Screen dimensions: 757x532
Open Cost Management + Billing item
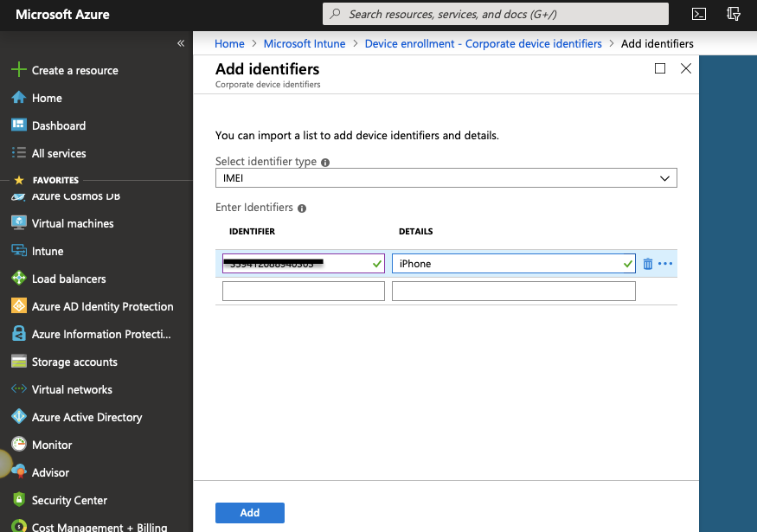click(99, 526)
